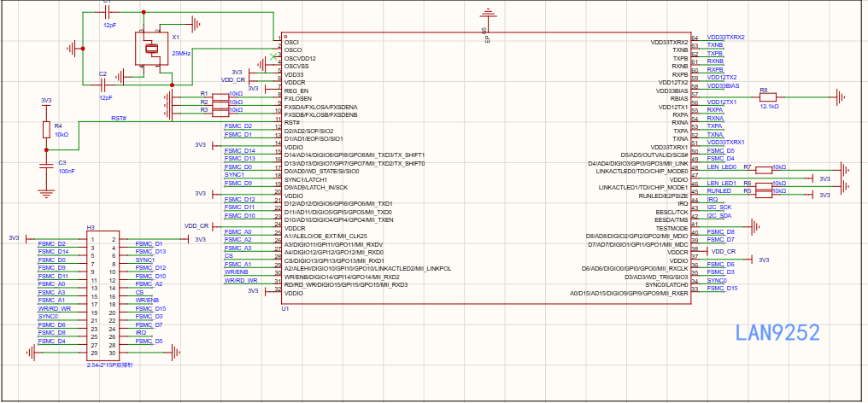Click the WR/RD_WR net label on header H3
868x403 pixels.
tap(55, 308)
